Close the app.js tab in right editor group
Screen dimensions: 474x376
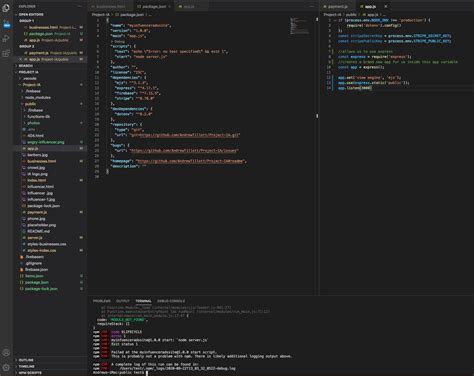[386, 6]
